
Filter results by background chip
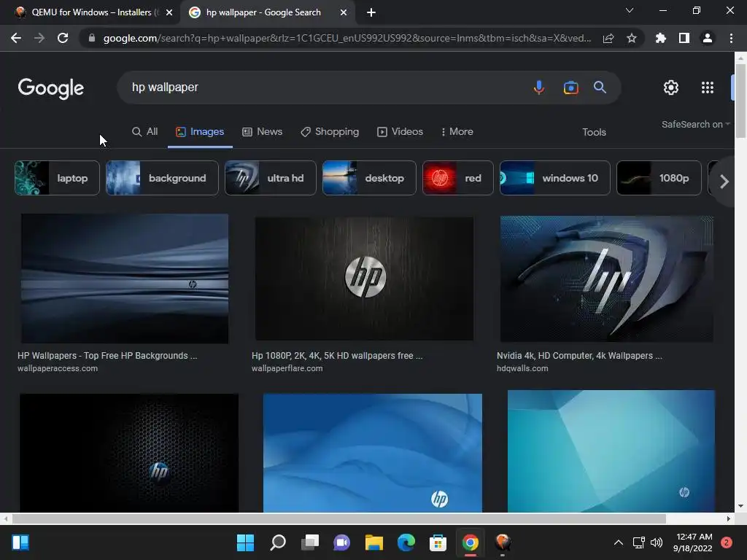(162, 178)
